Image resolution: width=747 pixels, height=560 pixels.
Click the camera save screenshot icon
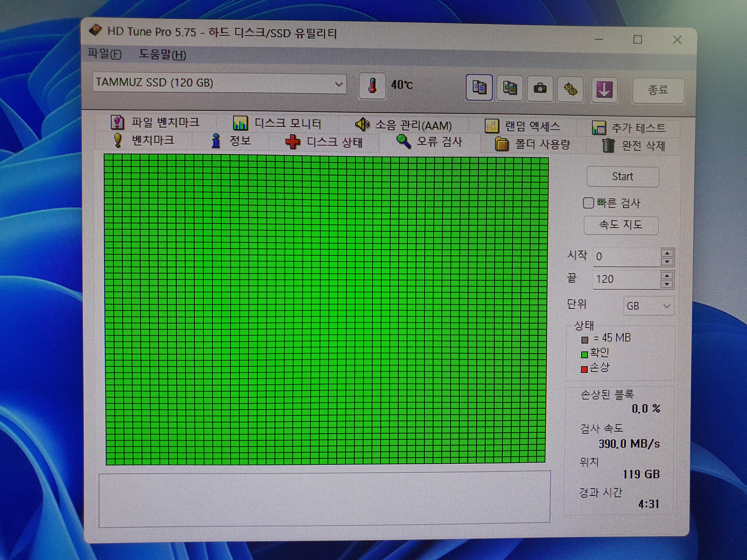click(540, 89)
